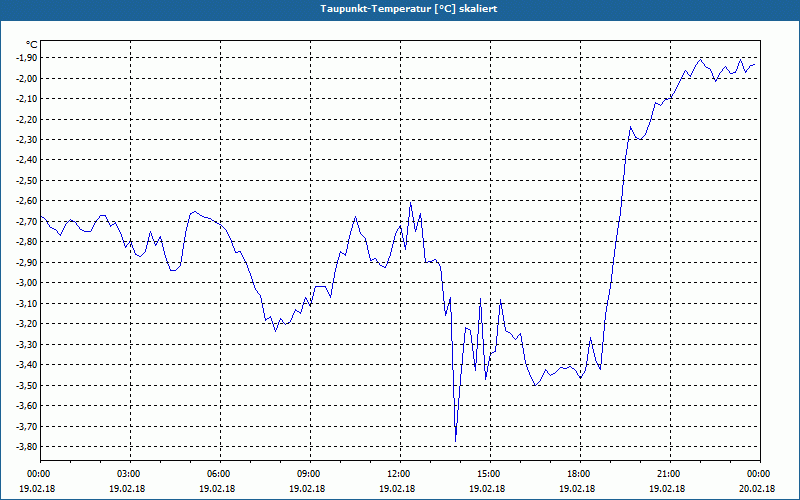Click the -3,30 y-axis label
This screenshot has height=500, width=800.
pyautogui.click(x=28, y=344)
